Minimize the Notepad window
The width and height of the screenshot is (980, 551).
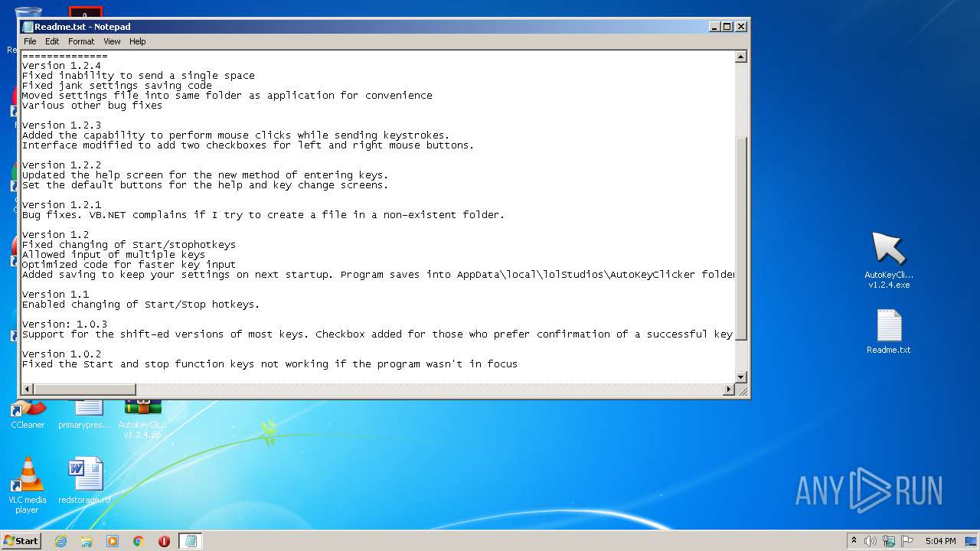point(714,26)
